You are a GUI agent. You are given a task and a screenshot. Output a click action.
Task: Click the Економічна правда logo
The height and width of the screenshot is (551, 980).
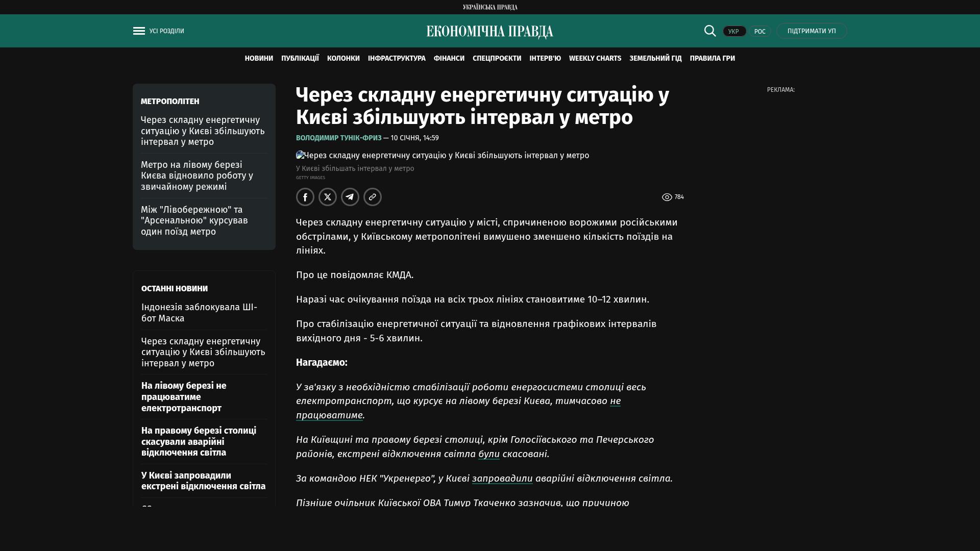click(489, 32)
